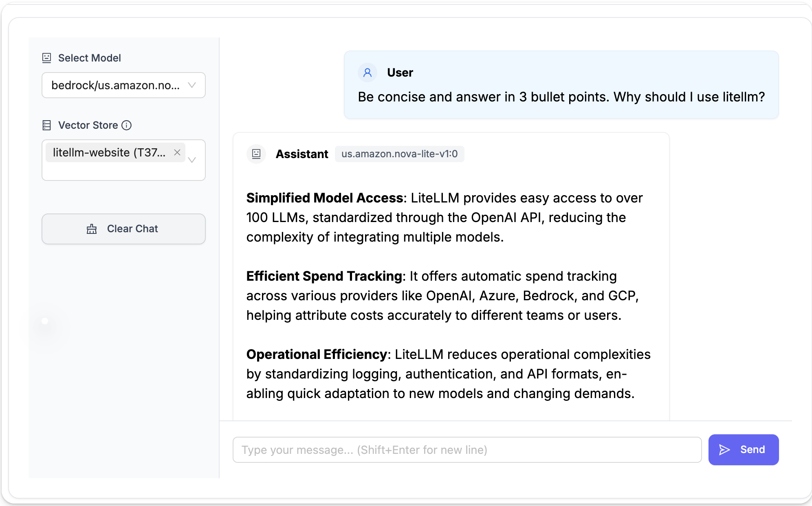Open the bedrock model selection dropdown
812x506 pixels.
[x=115, y=85]
